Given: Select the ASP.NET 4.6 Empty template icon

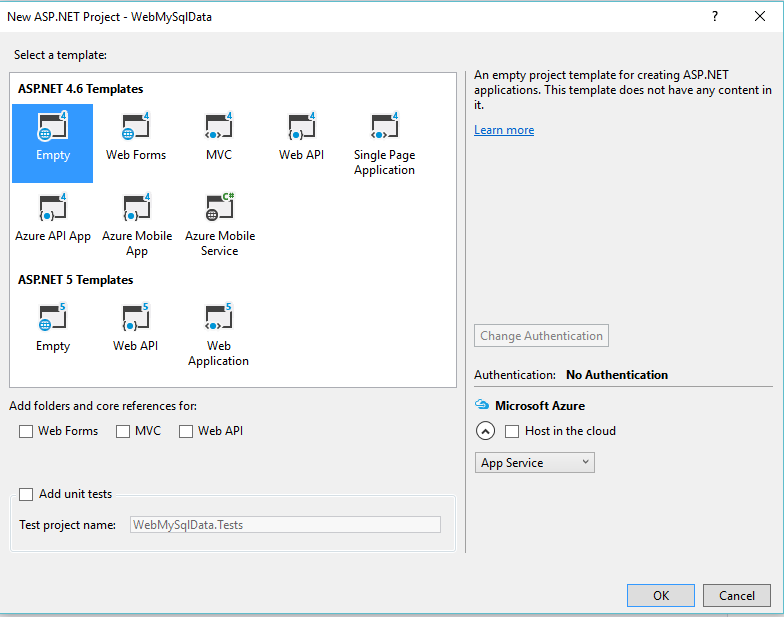Looking at the screenshot, I should click(52, 129).
